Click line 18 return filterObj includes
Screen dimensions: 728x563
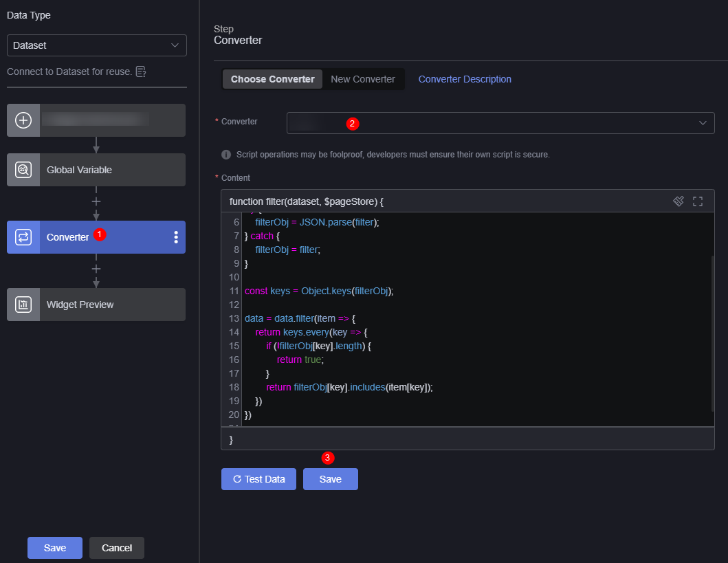coord(349,387)
